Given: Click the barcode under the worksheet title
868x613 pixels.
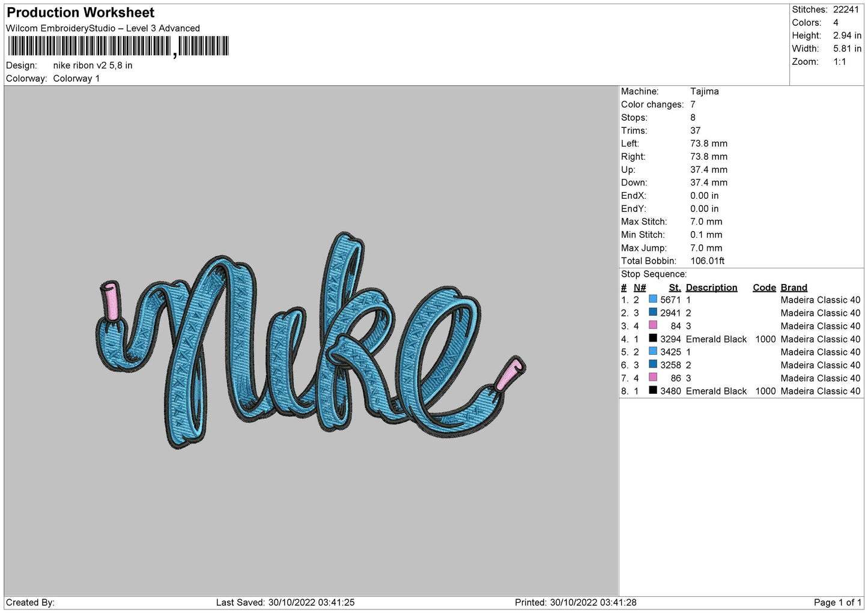Looking at the screenshot, I should pyautogui.click(x=118, y=46).
